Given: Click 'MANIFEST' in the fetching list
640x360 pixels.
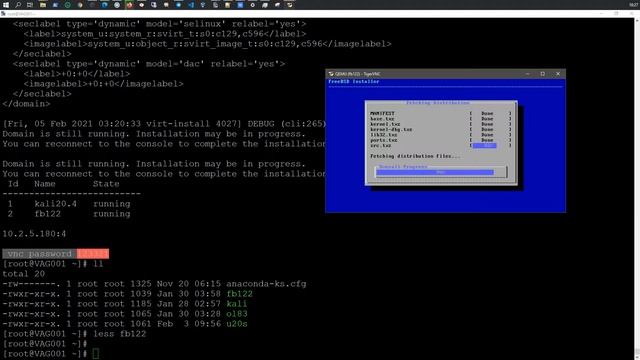Looking at the screenshot, I should pos(382,113).
